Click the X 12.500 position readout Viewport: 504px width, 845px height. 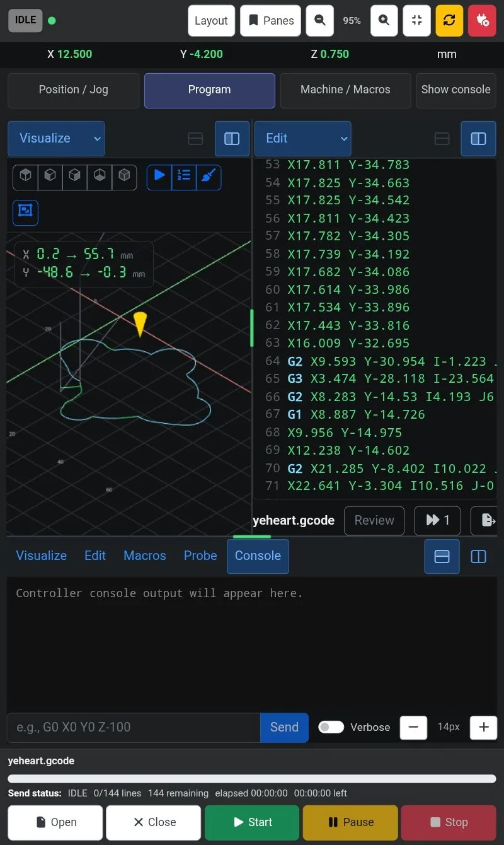pos(70,54)
